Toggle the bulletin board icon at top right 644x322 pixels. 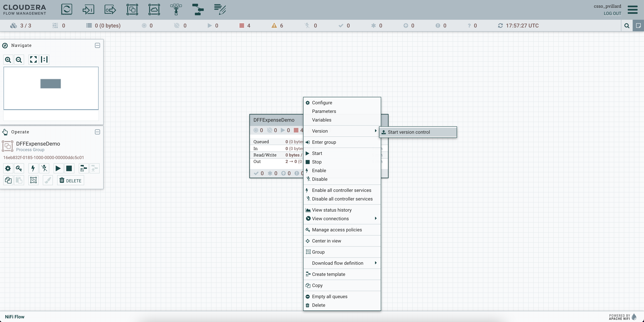click(638, 26)
